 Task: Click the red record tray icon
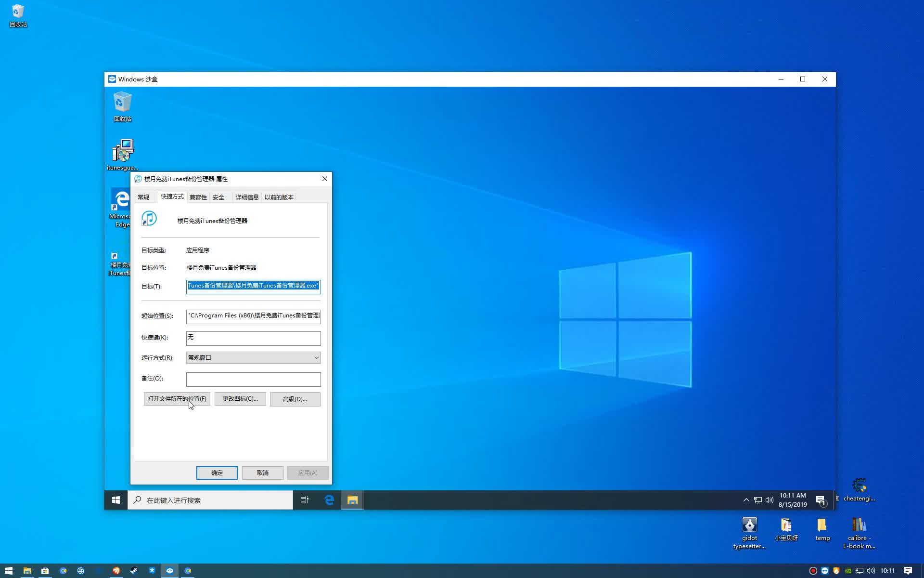pos(813,571)
